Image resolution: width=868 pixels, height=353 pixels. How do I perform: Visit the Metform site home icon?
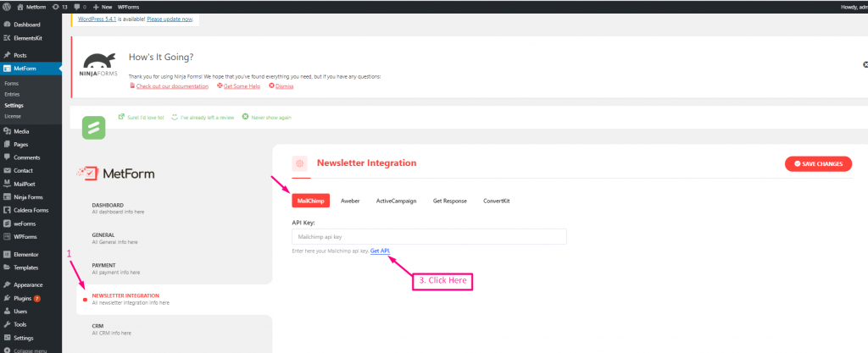(20, 7)
